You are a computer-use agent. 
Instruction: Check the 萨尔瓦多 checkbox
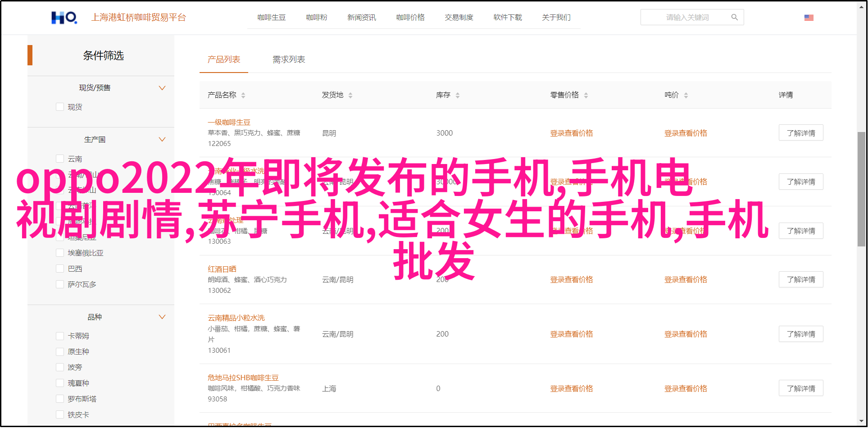pos(60,284)
